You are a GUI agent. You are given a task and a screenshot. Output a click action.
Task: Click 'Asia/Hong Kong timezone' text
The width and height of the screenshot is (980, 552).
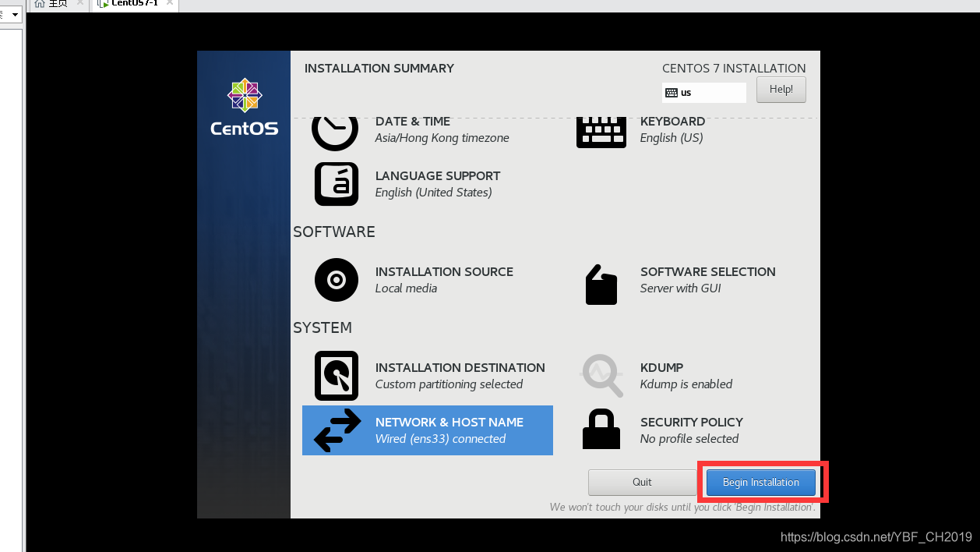click(442, 138)
